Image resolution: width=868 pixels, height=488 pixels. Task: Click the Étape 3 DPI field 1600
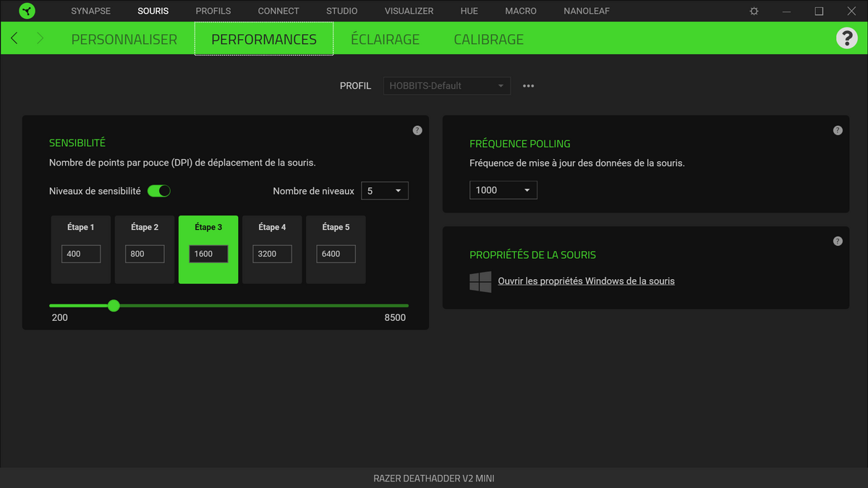[x=208, y=254]
